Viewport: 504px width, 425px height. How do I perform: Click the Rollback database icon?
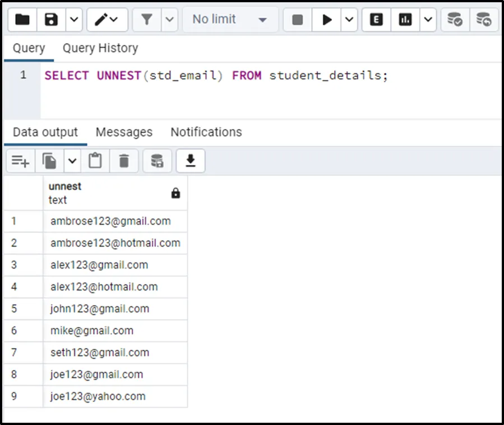[x=484, y=20]
